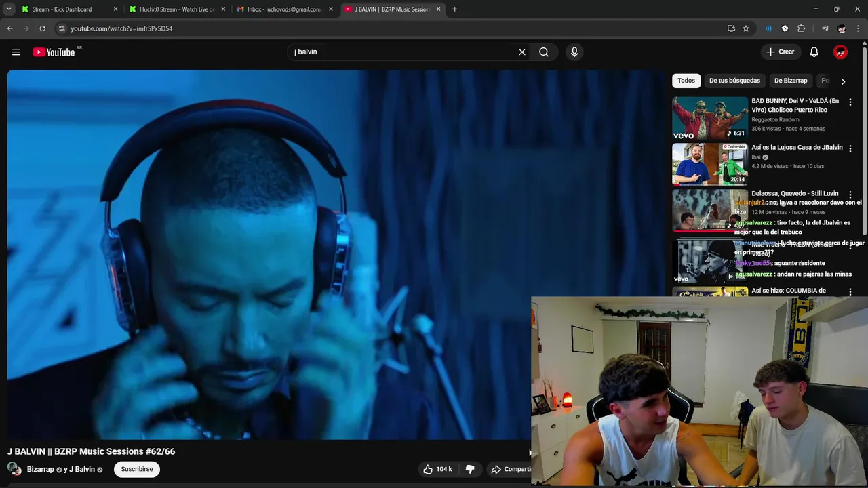Open the Crear create menu
Screen dimensions: 868x488
(x=780, y=52)
